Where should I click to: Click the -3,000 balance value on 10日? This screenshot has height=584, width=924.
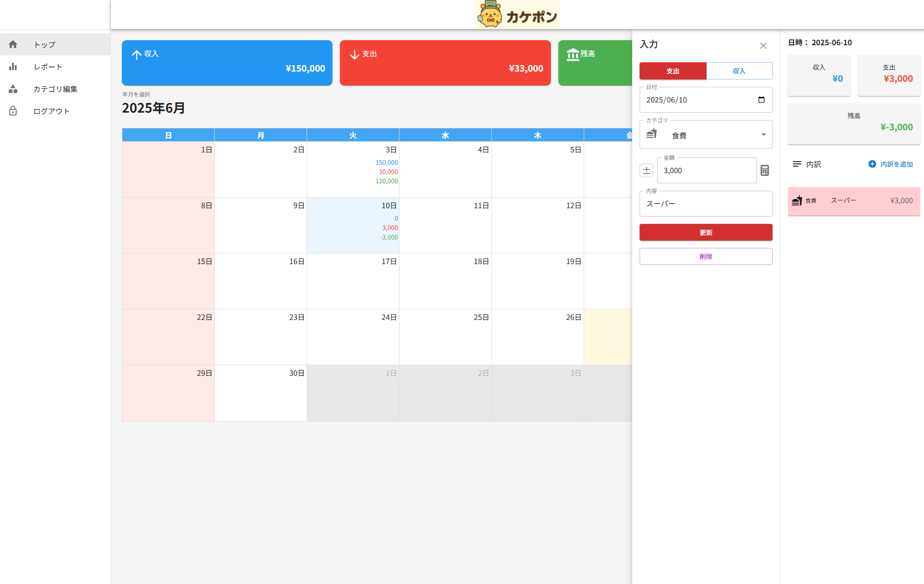[389, 237]
